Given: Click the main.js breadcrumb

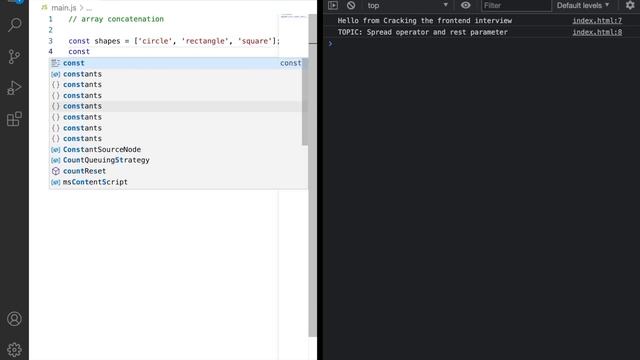Looking at the screenshot, I should (x=64, y=8).
